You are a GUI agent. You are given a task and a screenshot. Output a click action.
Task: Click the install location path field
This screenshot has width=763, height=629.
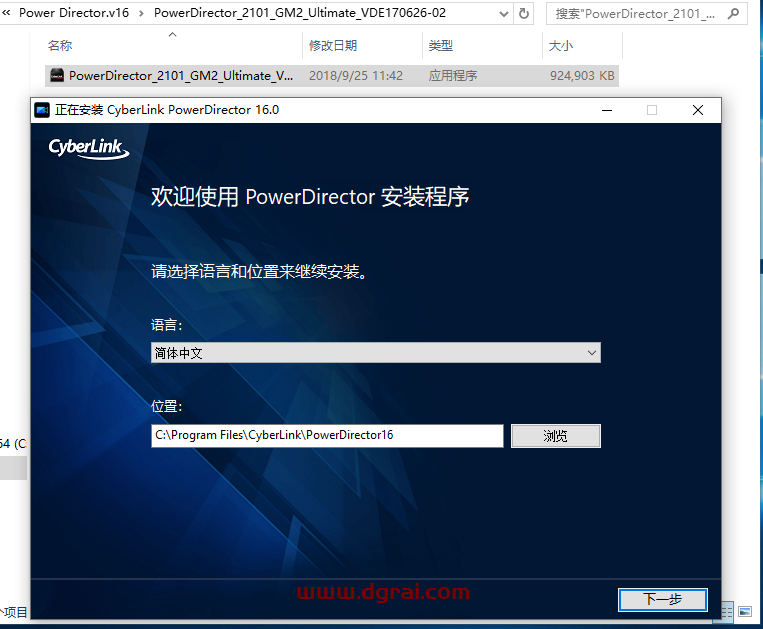coord(327,435)
